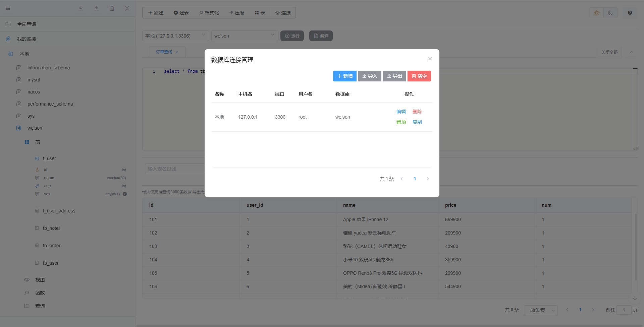Collapse the welson database node
The height and width of the screenshot is (327, 644).
tap(35, 128)
